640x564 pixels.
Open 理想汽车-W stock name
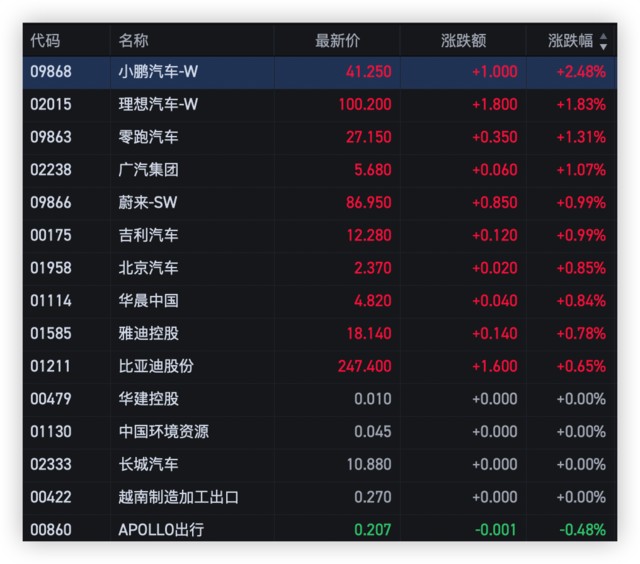click(x=159, y=104)
